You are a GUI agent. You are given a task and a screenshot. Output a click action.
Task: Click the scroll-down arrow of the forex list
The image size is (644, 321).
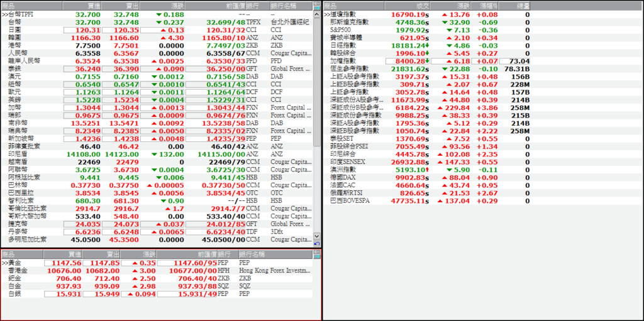pyautogui.click(x=317, y=236)
